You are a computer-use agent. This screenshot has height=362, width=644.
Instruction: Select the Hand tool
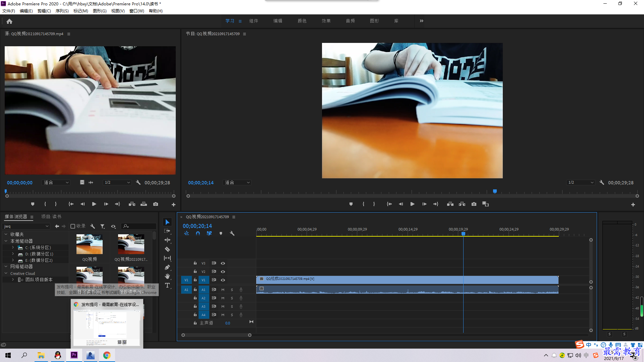(167, 276)
